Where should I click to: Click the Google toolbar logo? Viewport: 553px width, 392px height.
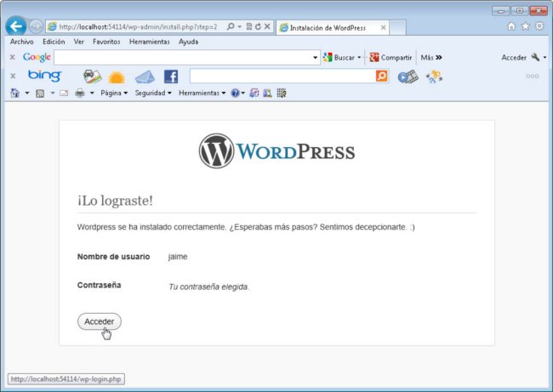pos(37,57)
